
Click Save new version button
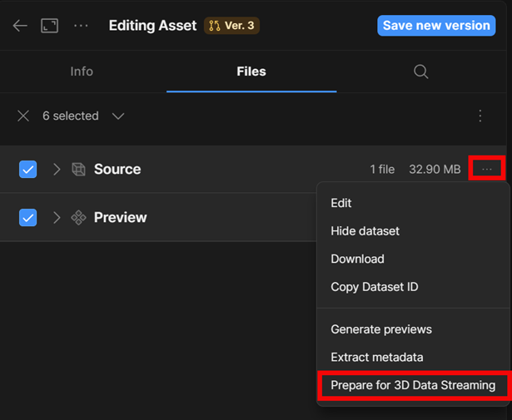point(436,26)
